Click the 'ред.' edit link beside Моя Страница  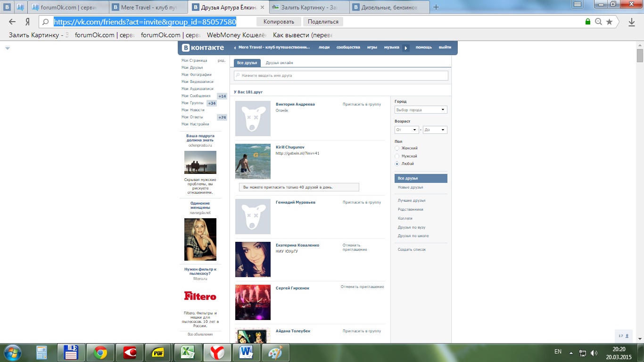[x=221, y=60]
